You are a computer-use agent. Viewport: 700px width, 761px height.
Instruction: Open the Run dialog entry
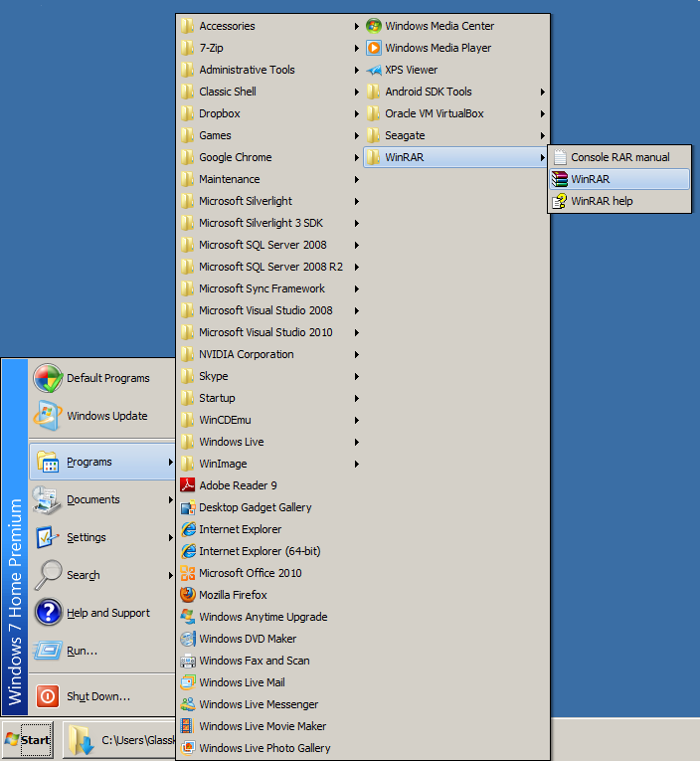pos(82,651)
